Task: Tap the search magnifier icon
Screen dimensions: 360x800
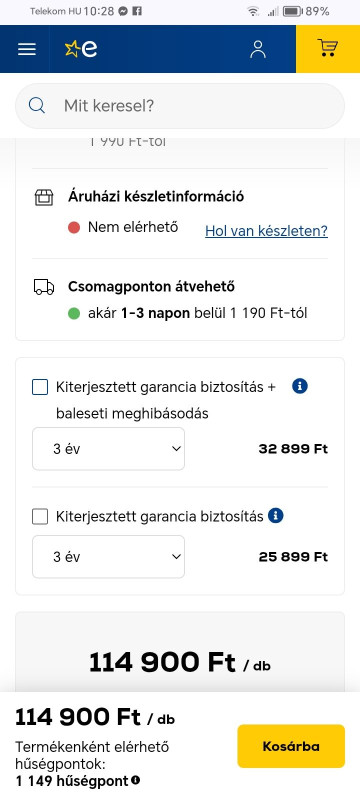Action: (37, 106)
